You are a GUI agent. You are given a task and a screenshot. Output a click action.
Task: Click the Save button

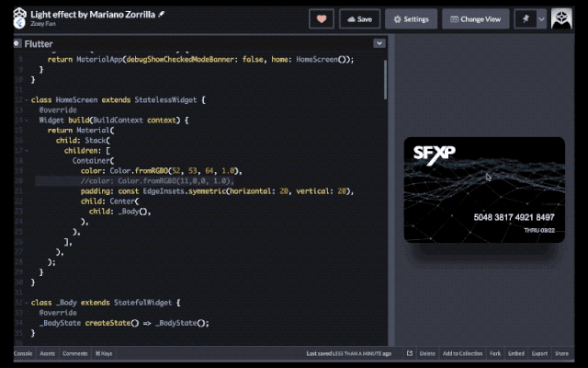point(360,18)
